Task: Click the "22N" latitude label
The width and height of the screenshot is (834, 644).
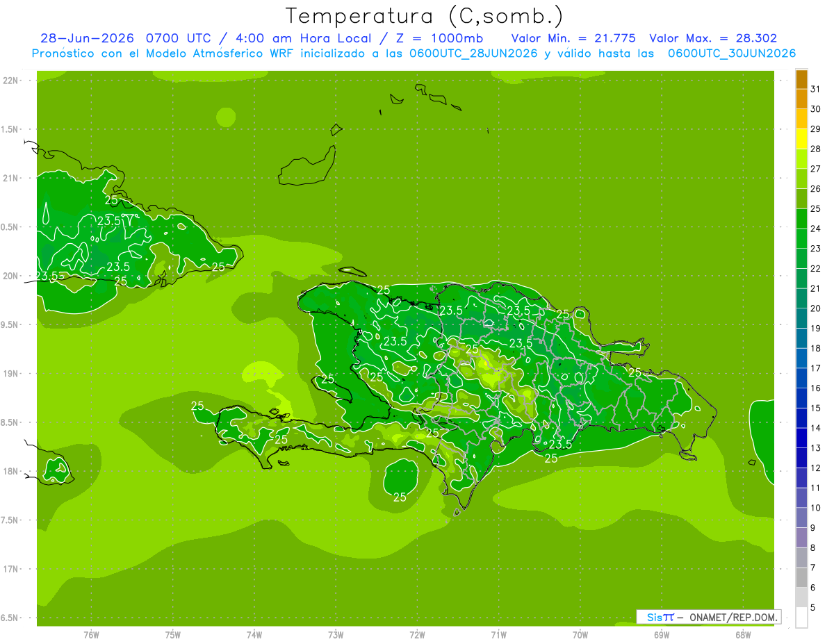Action: point(11,81)
